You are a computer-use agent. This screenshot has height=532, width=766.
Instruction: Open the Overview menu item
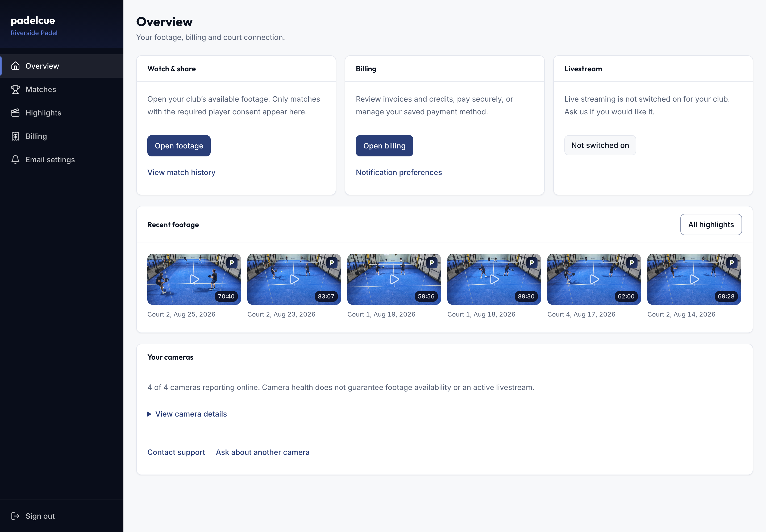coord(62,66)
